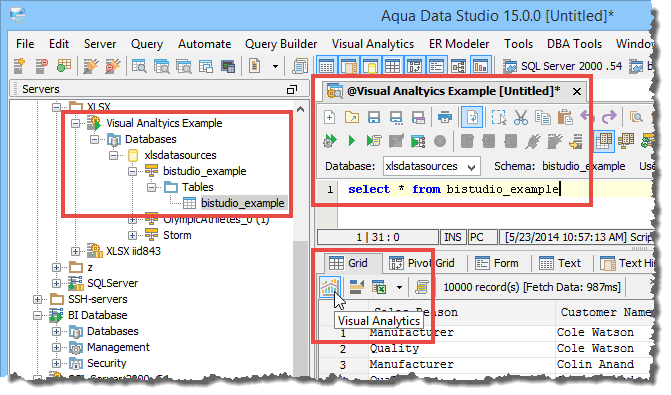Viewport: 671px width, 395px height.
Task: Switch to the Pivot Grid results tab
Action: (422, 263)
